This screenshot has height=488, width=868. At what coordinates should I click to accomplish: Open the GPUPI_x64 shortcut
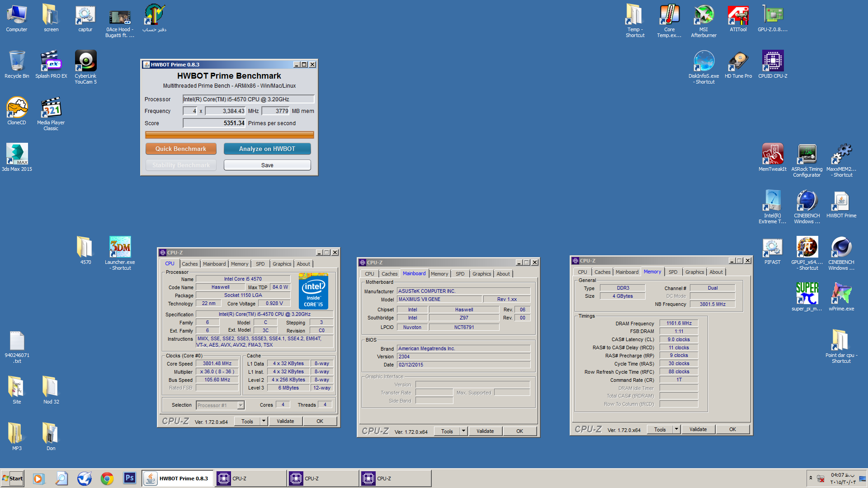pos(807,253)
